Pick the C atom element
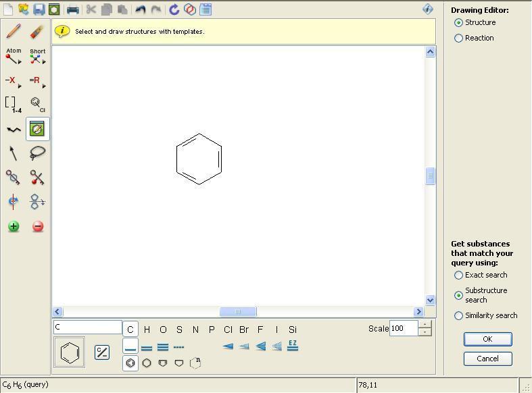 (130, 330)
